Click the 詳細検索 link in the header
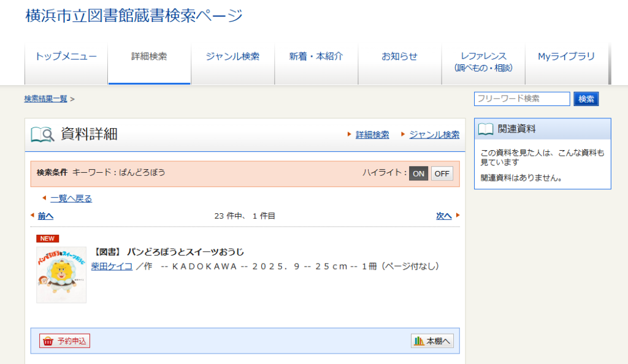The height and width of the screenshot is (364, 628). click(x=372, y=135)
